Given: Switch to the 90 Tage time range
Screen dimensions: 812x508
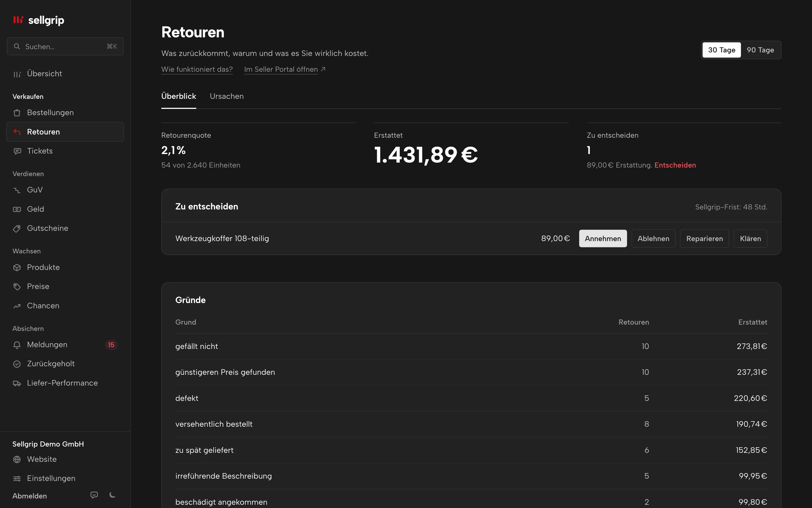Looking at the screenshot, I should (760, 50).
